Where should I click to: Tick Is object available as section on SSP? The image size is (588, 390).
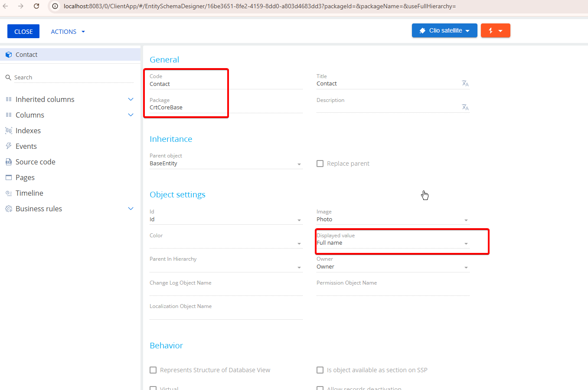[x=320, y=370]
